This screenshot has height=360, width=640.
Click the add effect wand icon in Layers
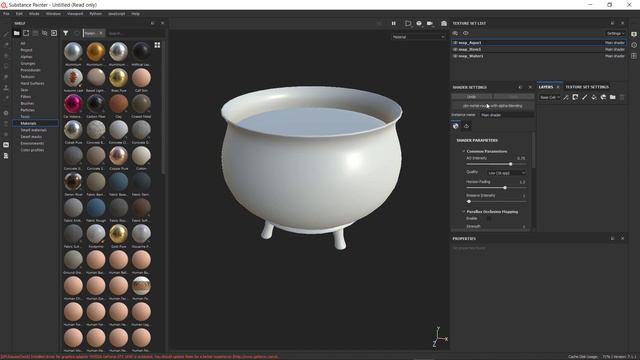(x=566, y=97)
